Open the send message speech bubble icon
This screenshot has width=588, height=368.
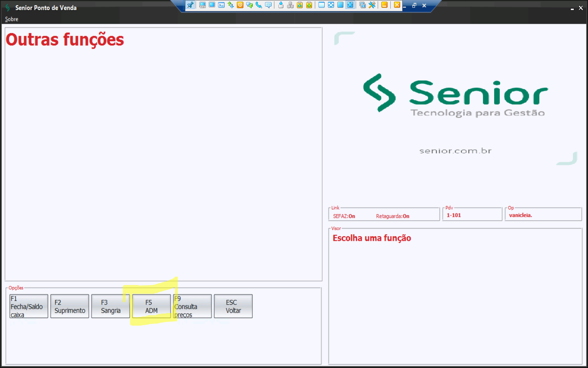tap(268, 5)
